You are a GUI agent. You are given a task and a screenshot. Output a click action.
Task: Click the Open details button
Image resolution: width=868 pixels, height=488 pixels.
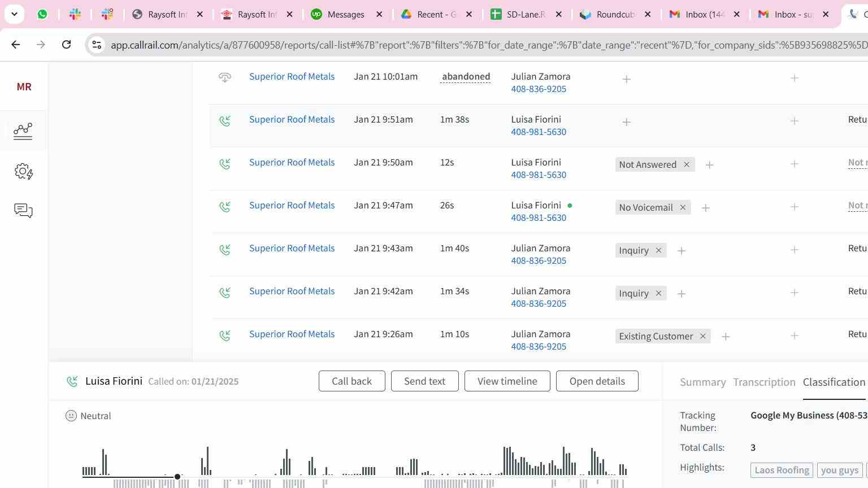597,381
